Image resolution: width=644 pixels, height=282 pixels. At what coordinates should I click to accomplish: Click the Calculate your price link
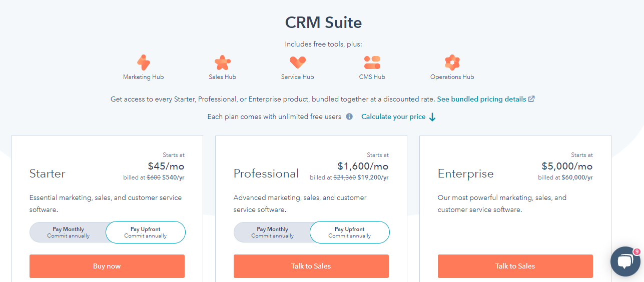coord(393,116)
